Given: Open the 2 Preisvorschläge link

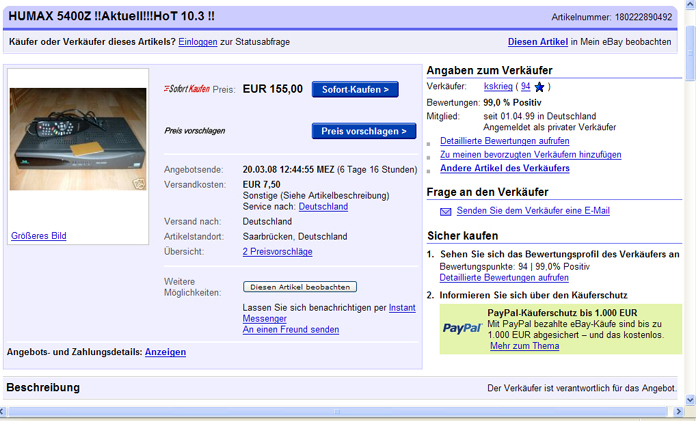Looking at the screenshot, I should [277, 252].
